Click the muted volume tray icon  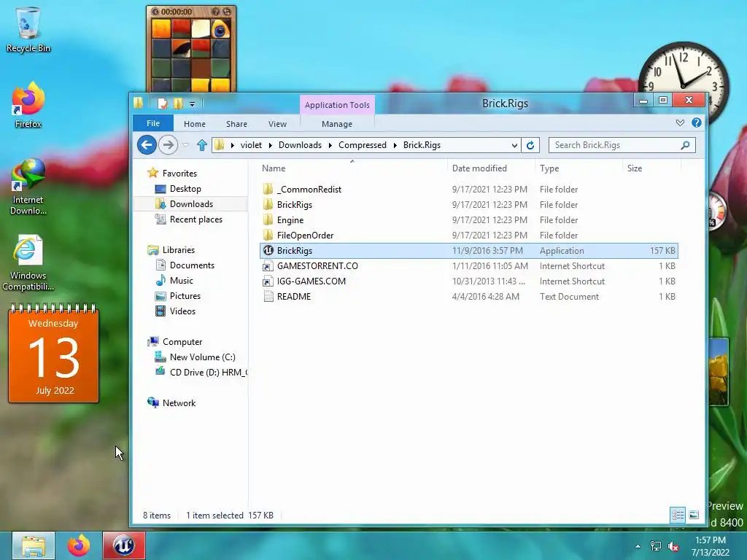tap(673, 546)
